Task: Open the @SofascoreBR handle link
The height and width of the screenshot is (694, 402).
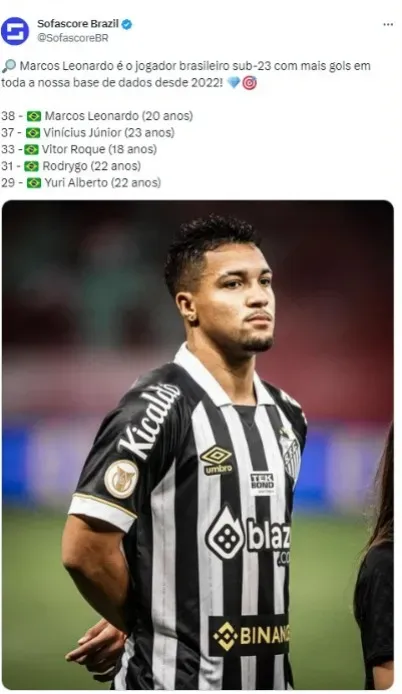Action: [73, 38]
